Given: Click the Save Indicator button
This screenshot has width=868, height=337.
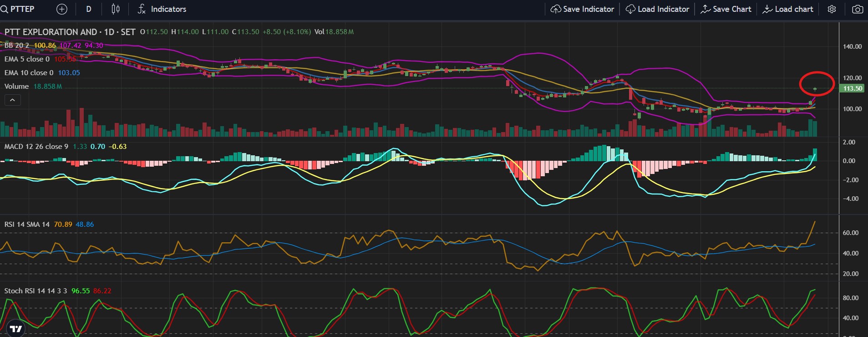Looking at the screenshot, I should pyautogui.click(x=582, y=9).
